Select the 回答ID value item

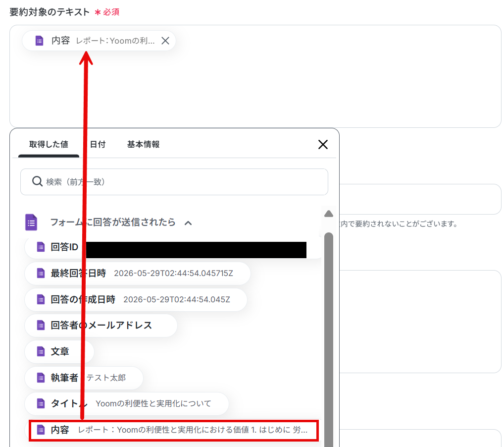173,247
